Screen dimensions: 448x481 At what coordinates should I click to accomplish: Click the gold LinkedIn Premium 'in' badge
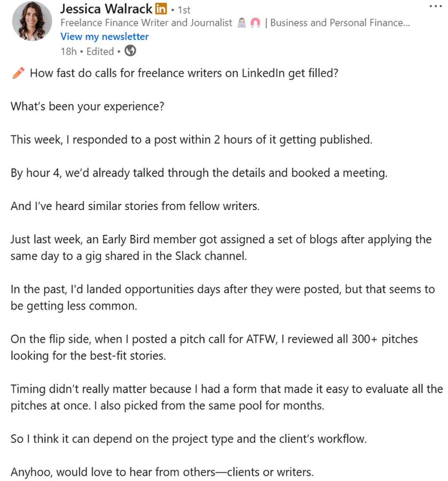pos(160,8)
